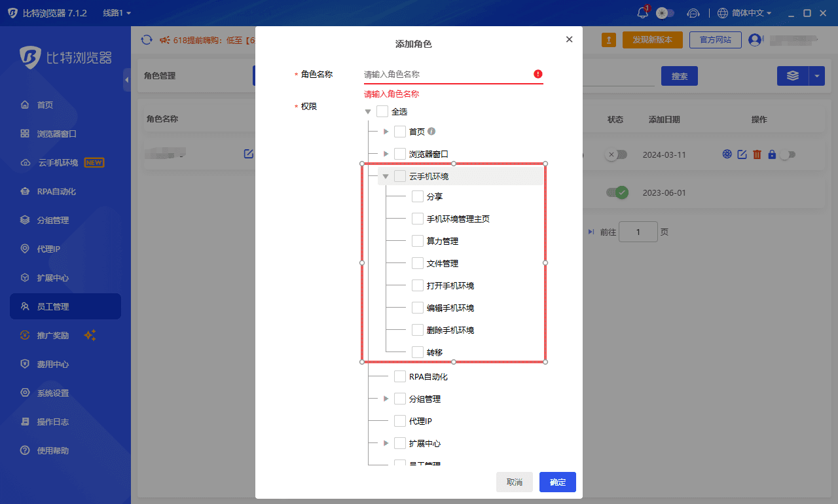Screen dimensions: 838x504
Task: Toggle status switch for 2023-06-01 row
Action: [617, 192]
